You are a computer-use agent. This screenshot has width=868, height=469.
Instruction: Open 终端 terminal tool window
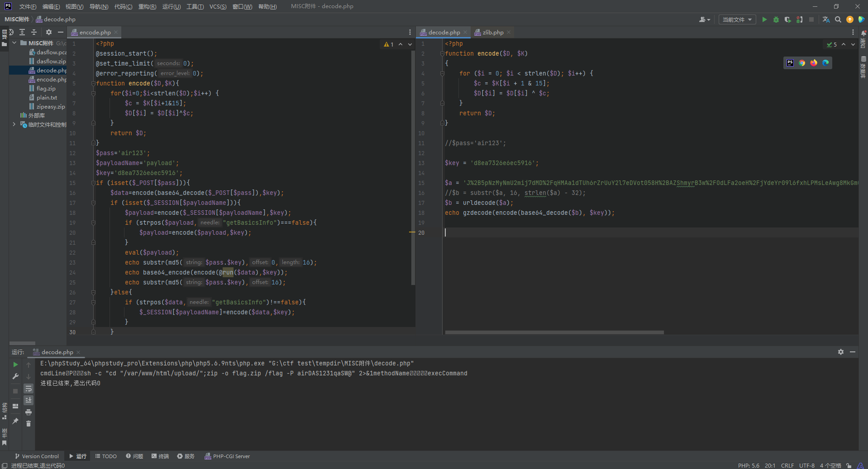(x=160, y=456)
